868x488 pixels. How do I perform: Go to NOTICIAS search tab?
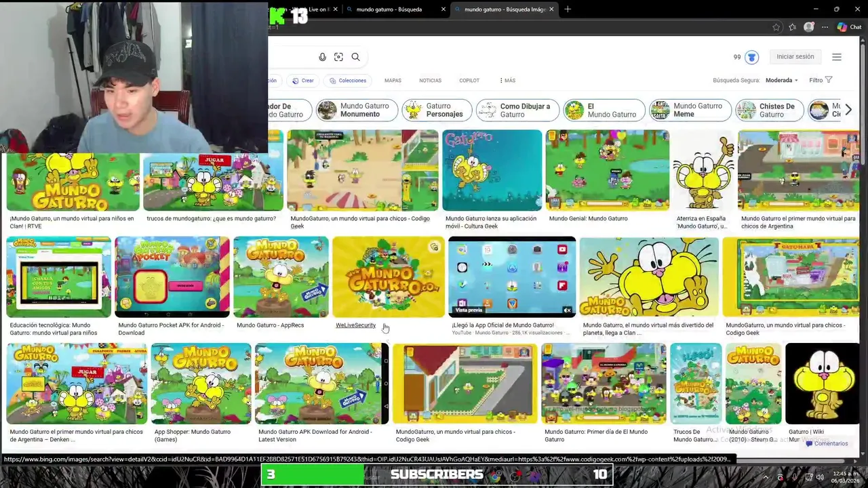tap(430, 80)
